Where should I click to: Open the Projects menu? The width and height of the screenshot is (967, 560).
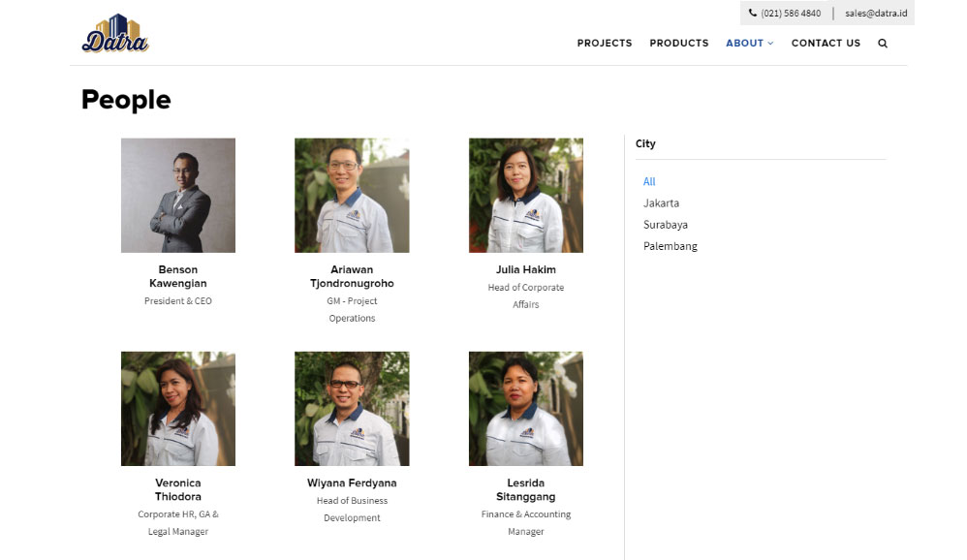(x=605, y=44)
